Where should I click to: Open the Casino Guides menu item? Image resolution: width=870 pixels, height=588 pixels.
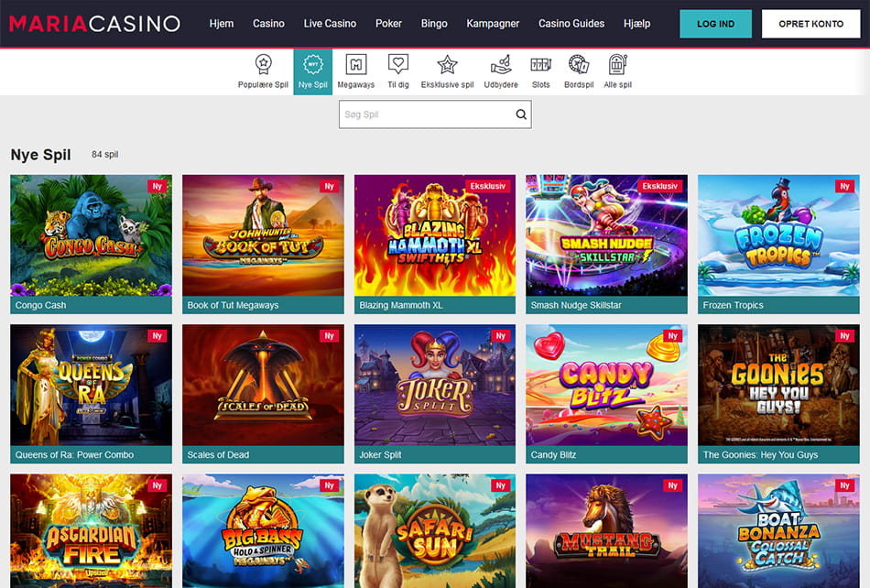[x=571, y=23]
